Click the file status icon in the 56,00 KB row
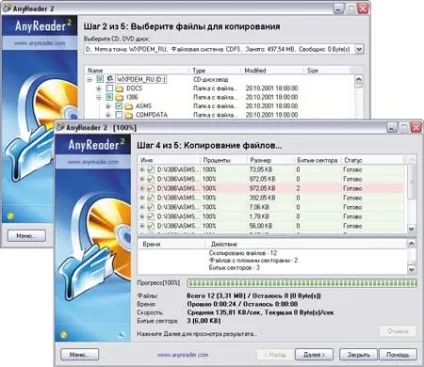The image size is (424, 367). (x=150, y=226)
